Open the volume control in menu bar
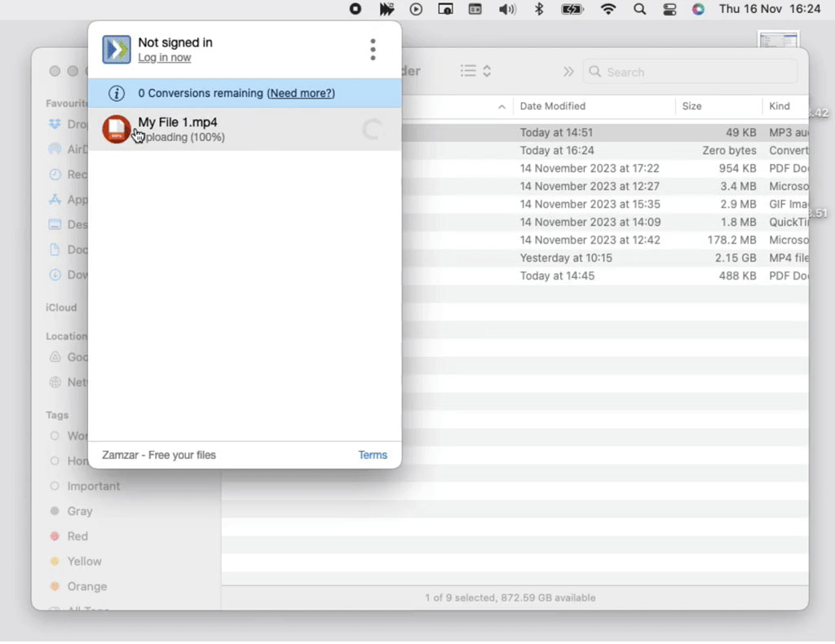 pos(507,9)
